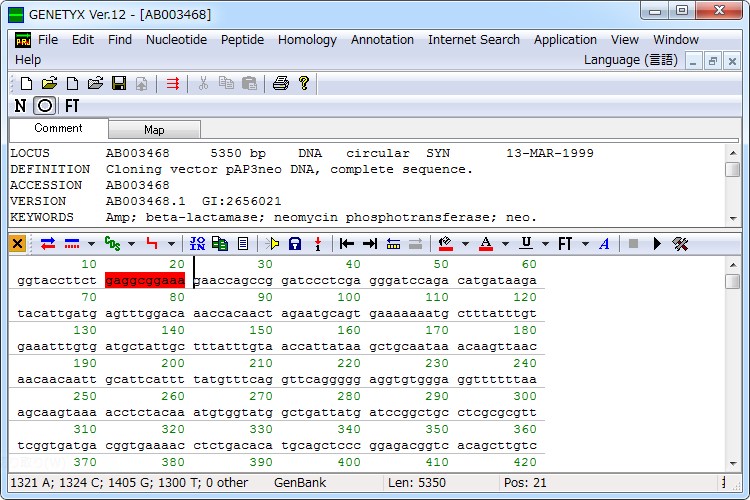Click the underline U button
Image resolution: width=750 pixels, height=500 pixels.
526,244
